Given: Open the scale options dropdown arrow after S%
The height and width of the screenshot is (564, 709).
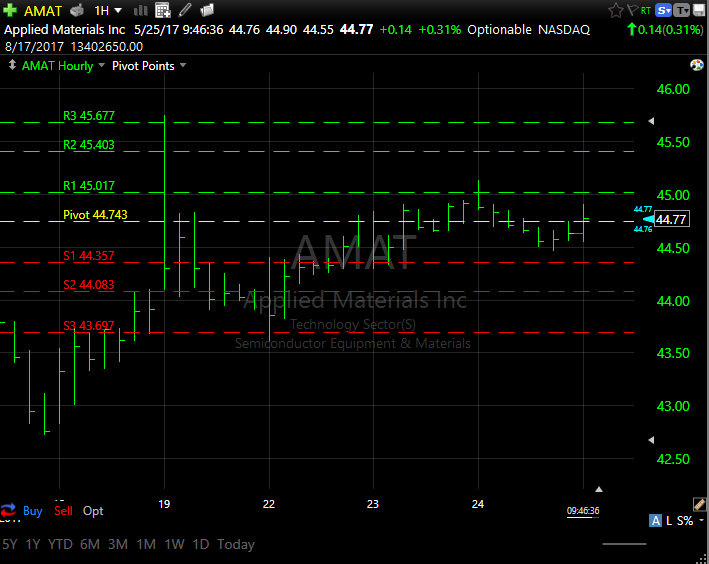Looking at the screenshot, I should (x=701, y=521).
